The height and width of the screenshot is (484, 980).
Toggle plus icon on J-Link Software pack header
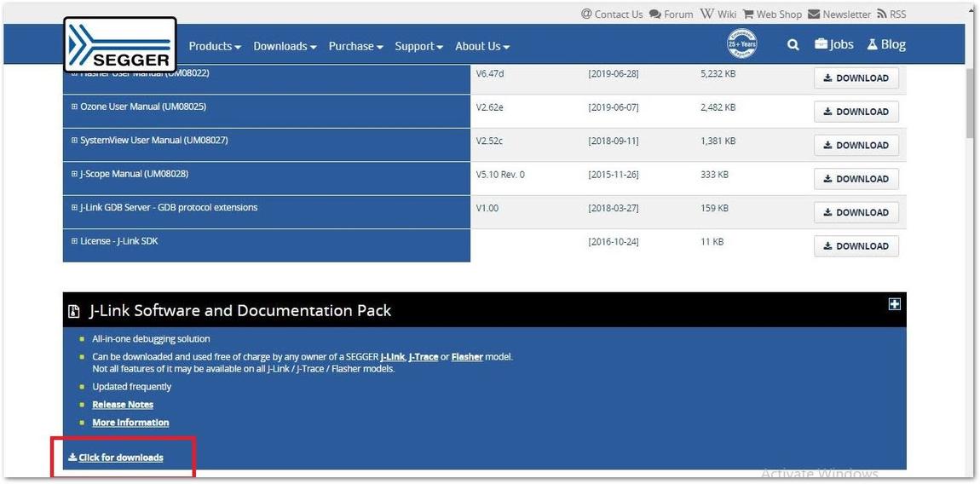[x=895, y=304]
